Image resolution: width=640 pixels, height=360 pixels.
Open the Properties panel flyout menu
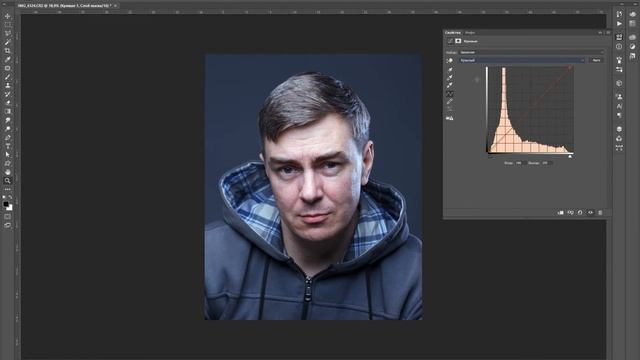(608, 33)
